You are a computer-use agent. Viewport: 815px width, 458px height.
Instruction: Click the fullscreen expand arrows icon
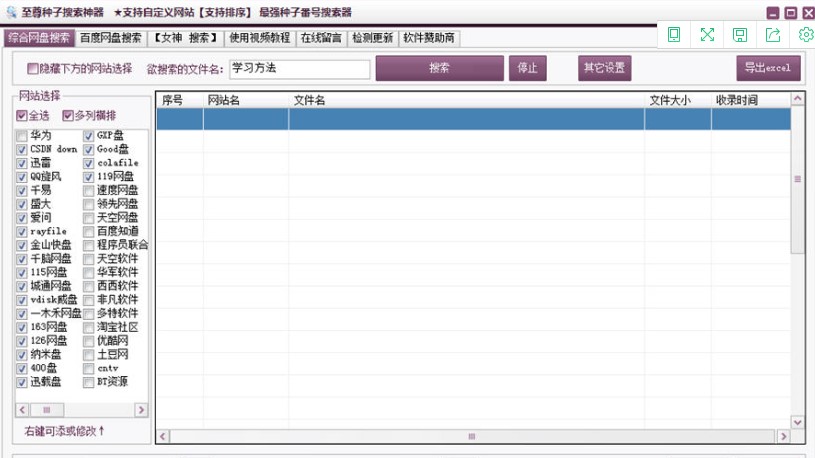click(707, 35)
